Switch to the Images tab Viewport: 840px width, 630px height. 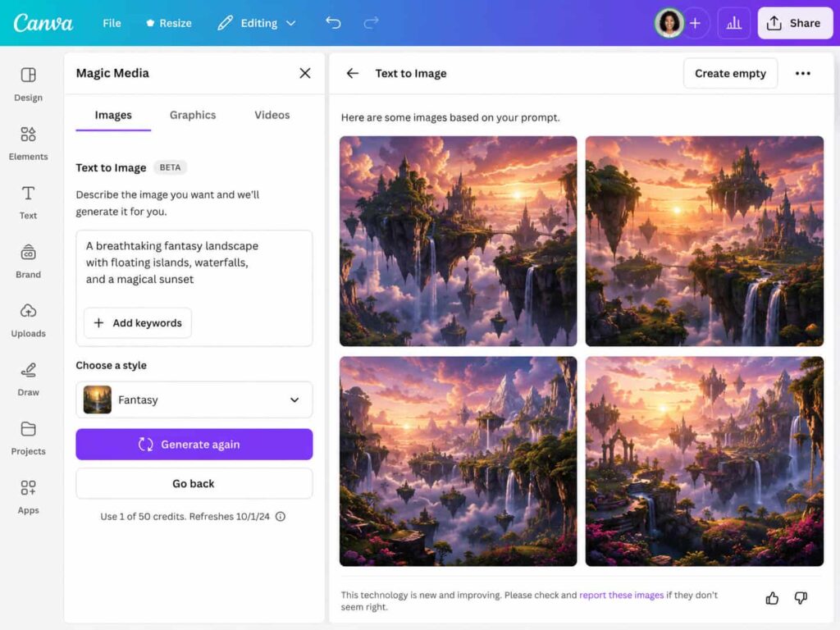click(113, 115)
